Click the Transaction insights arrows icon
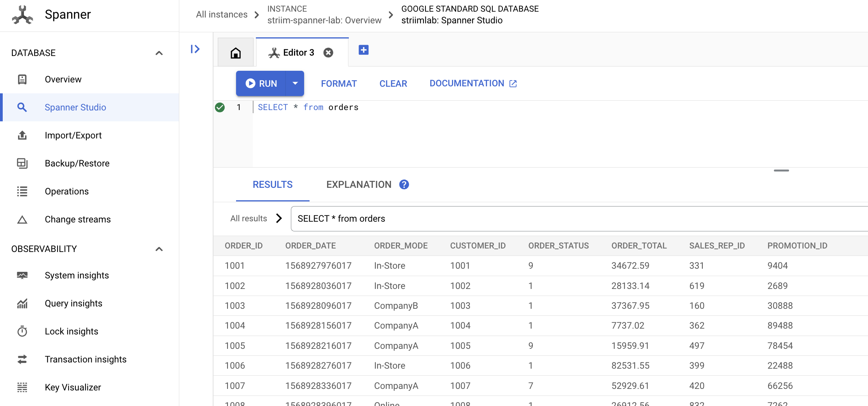The image size is (868, 406). coord(22,359)
